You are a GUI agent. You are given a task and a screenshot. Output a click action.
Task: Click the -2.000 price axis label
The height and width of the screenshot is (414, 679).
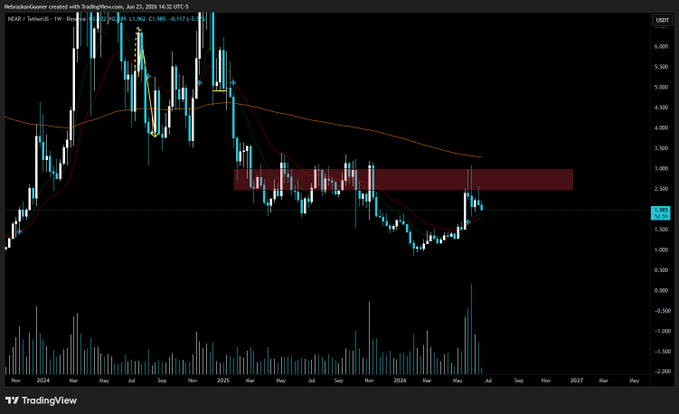(661, 372)
